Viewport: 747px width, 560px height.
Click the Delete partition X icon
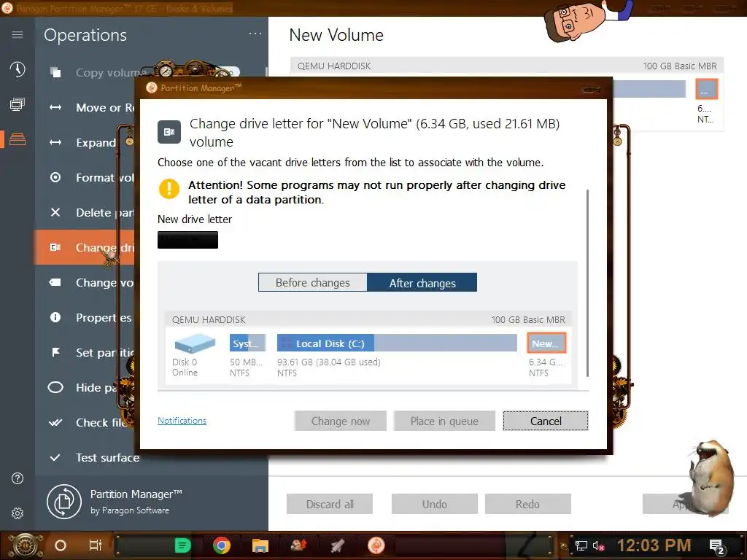pos(55,212)
